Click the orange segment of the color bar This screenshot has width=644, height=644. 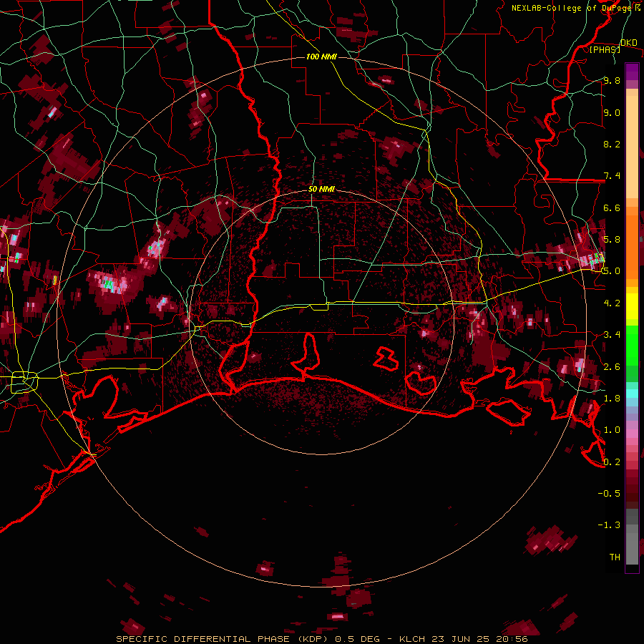point(632,243)
